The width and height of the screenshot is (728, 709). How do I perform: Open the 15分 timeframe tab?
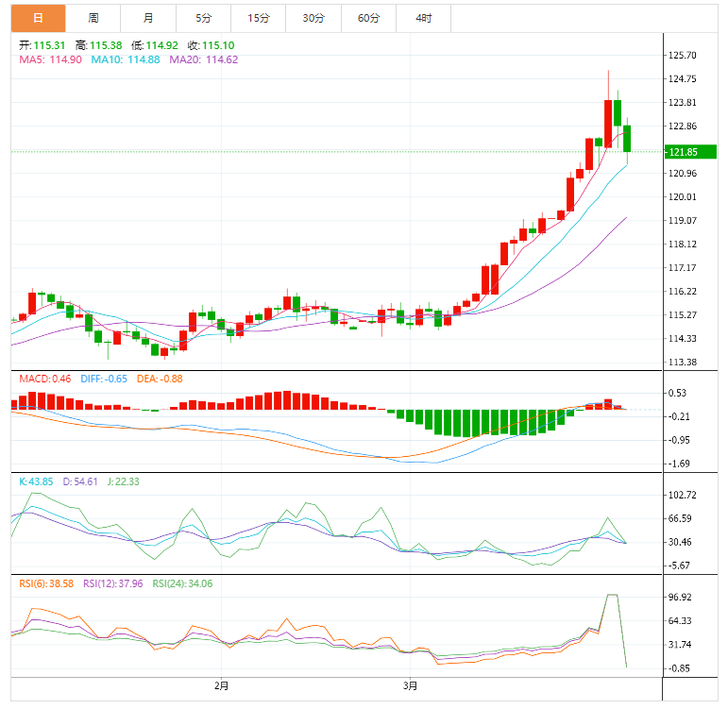pyautogui.click(x=258, y=19)
